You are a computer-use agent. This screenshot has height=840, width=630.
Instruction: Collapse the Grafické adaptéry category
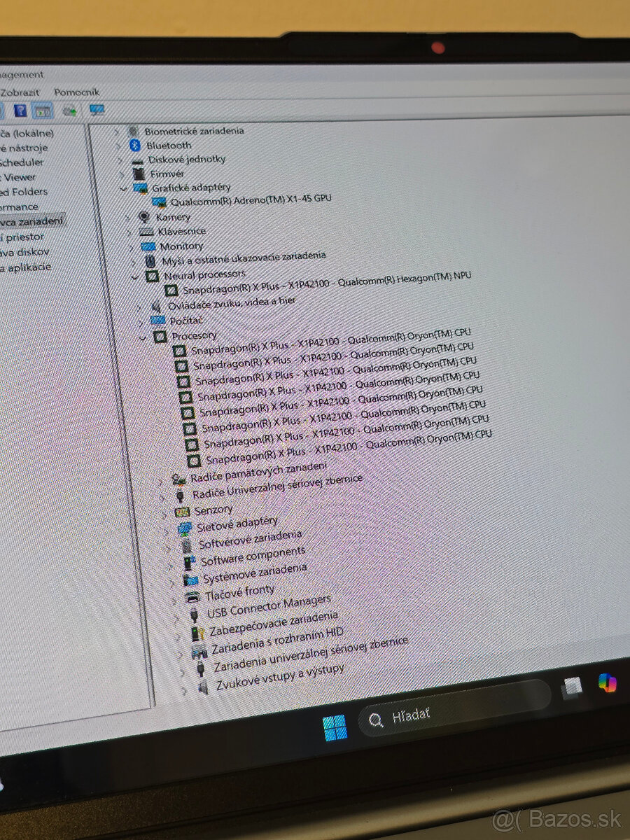click(125, 188)
